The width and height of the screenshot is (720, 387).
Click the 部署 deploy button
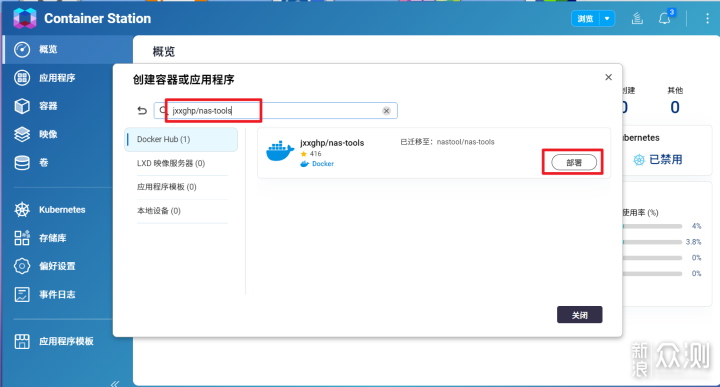[x=574, y=162]
